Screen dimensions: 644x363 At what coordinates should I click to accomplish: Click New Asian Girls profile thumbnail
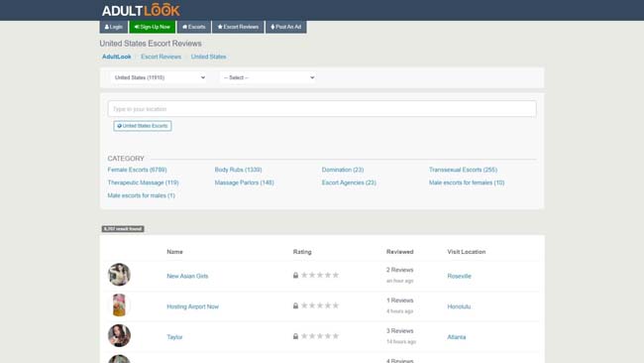pyautogui.click(x=119, y=274)
